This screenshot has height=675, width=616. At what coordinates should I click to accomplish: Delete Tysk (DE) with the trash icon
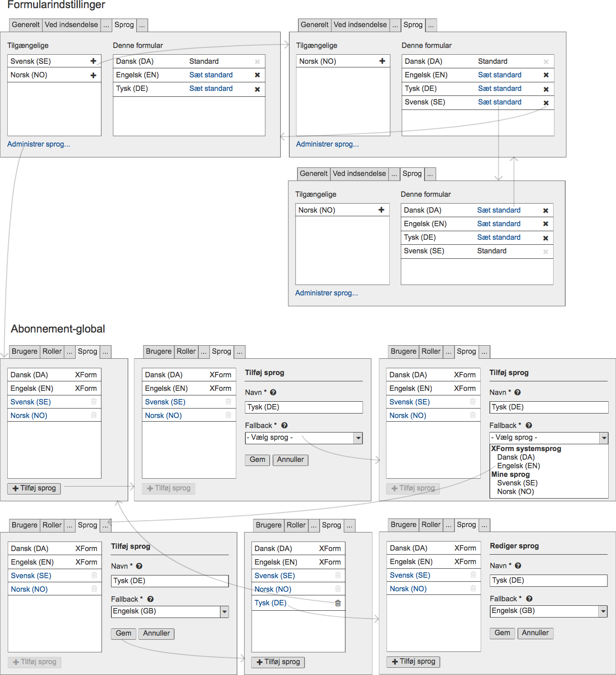338,603
